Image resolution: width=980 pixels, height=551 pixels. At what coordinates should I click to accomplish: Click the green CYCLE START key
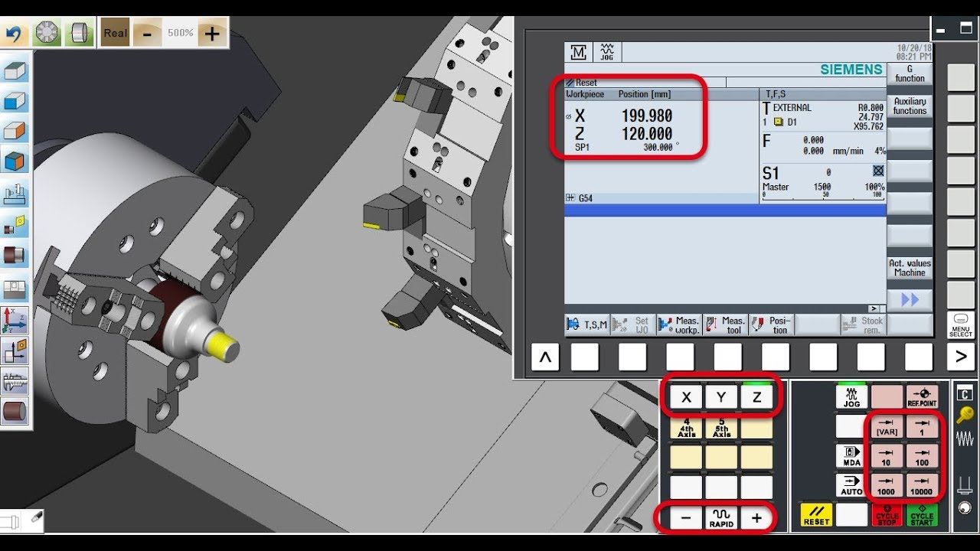(x=922, y=515)
